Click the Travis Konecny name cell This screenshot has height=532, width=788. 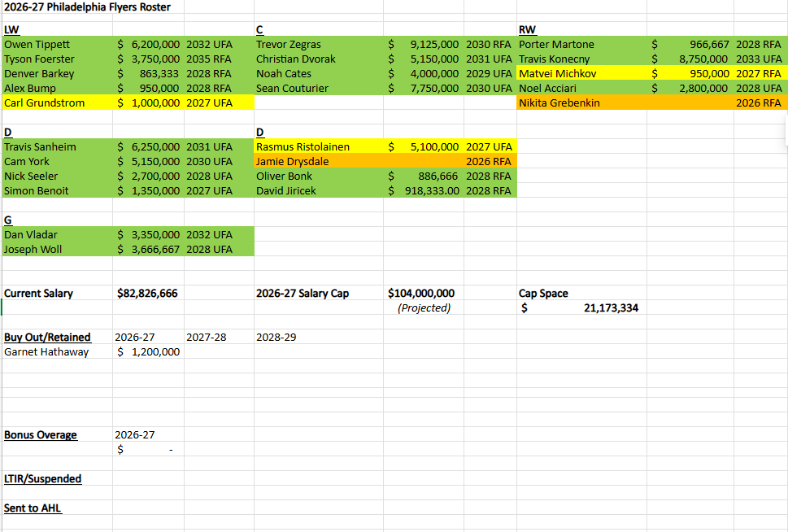(582, 59)
